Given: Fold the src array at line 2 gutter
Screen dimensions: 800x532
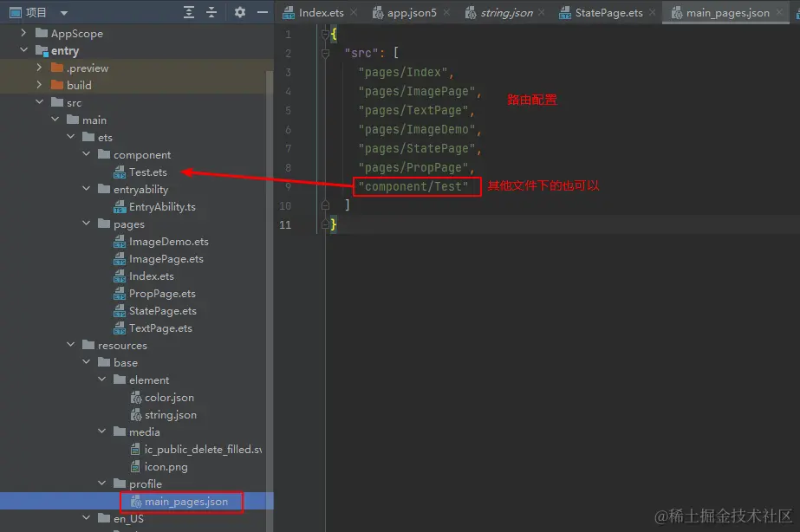Looking at the screenshot, I should pyautogui.click(x=325, y=53).
